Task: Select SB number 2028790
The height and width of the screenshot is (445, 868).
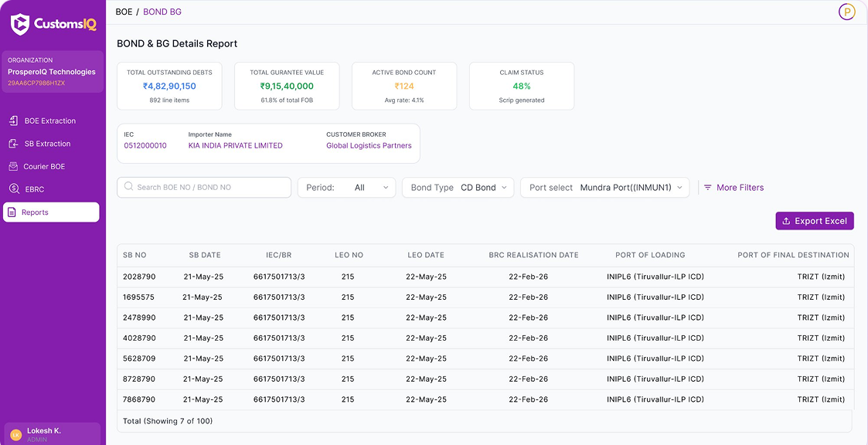Action: [139, 277]
